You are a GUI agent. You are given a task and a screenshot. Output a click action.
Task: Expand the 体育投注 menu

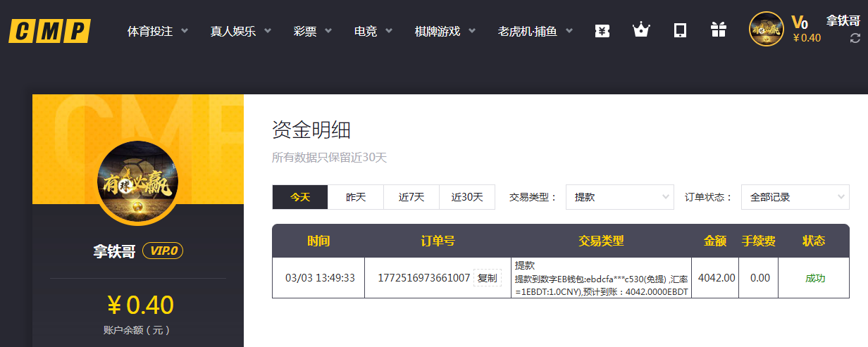[149, 31]
